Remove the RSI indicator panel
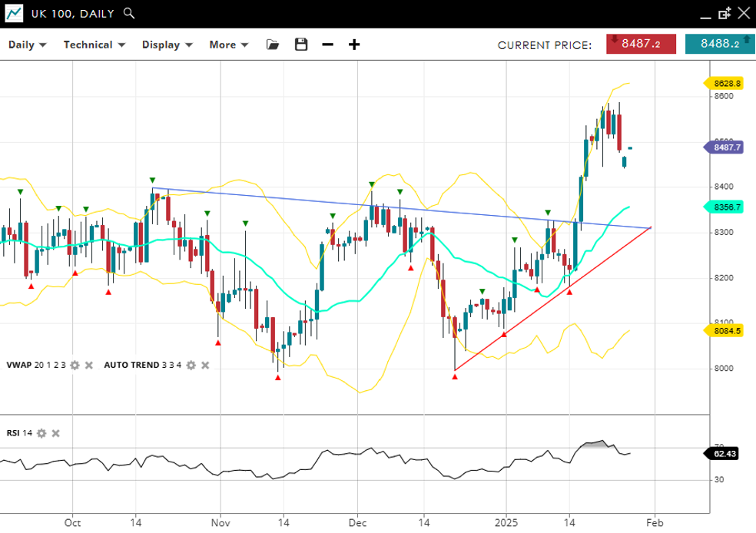Screen dimensions: 756x533 pos(55,433)
